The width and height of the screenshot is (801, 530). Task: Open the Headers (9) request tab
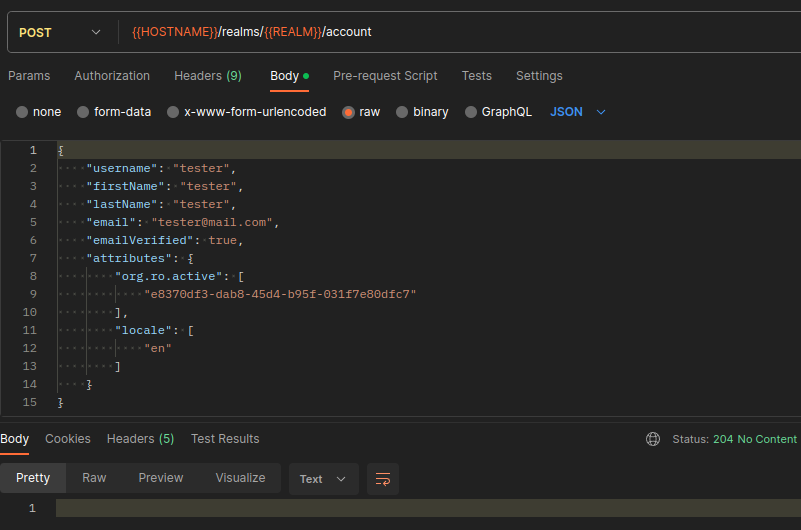(x=208, y=76)
